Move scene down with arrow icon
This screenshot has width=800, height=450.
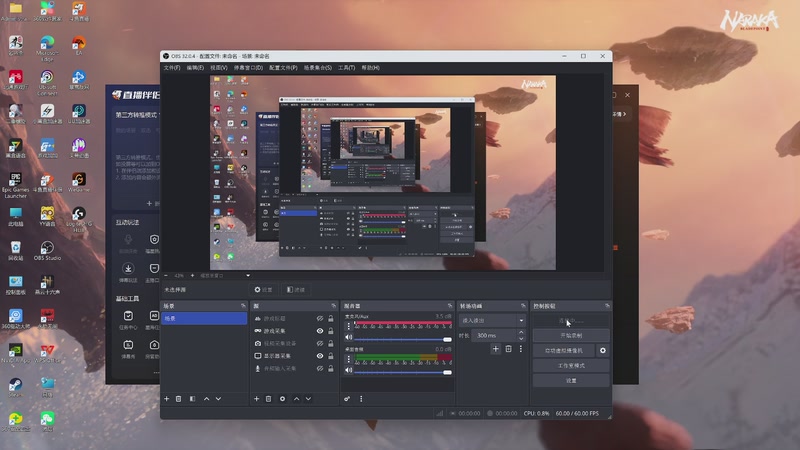[x=218, y=398]
